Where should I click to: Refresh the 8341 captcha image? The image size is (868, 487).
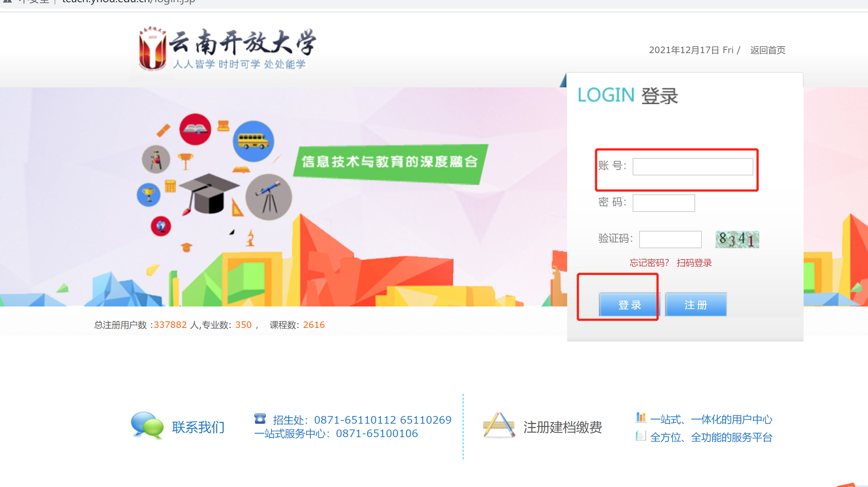[737, 239]
